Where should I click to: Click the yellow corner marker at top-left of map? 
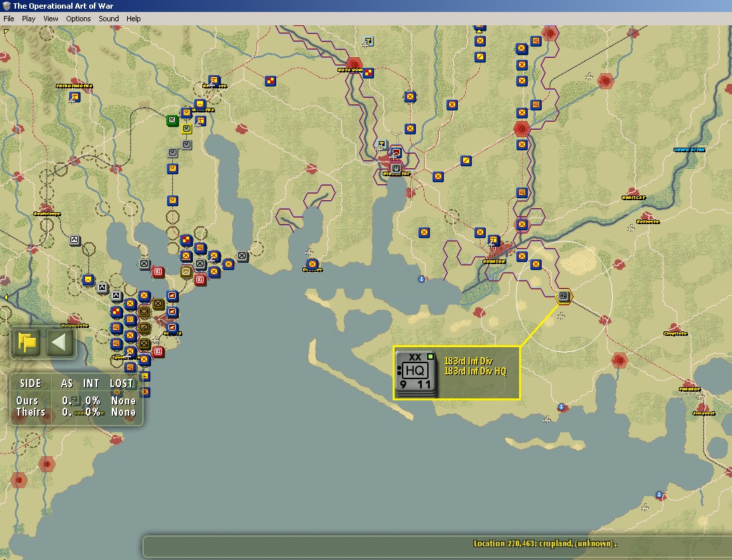[6, 31]
